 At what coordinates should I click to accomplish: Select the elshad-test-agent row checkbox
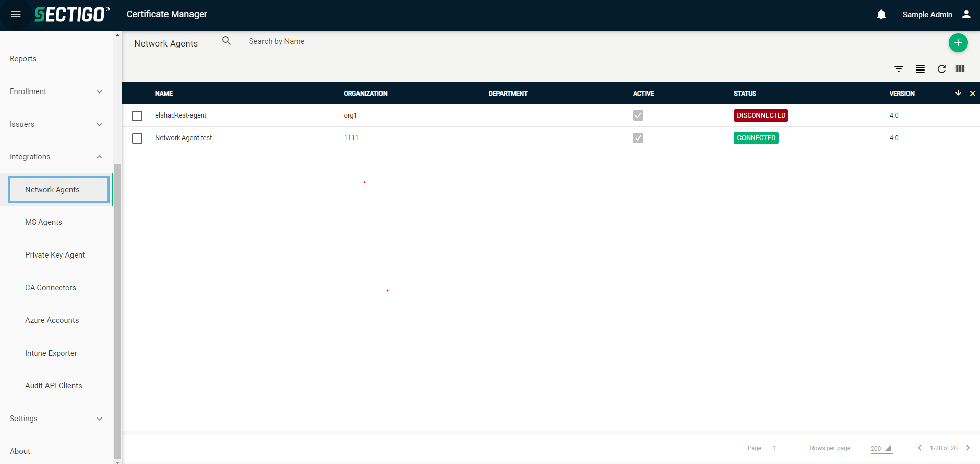click(x=137, y=116)
